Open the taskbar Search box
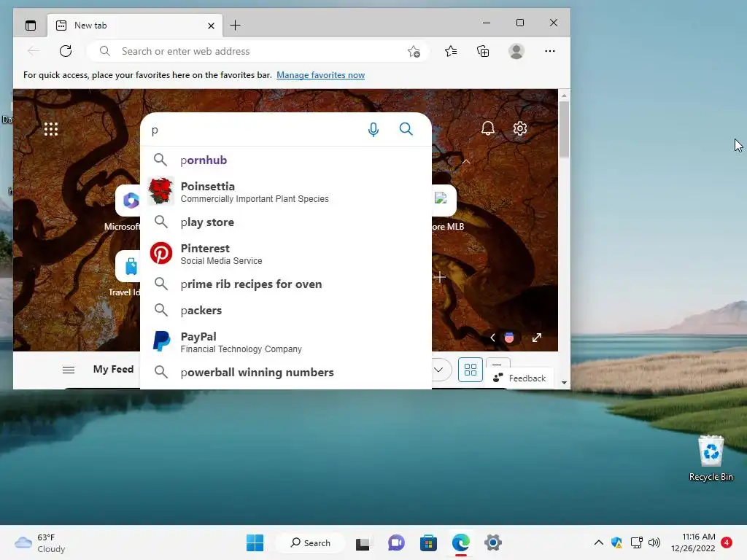Image resolution: width=747 pixels, height=560 pixels. pyautogui.click(x=311, y=542)
